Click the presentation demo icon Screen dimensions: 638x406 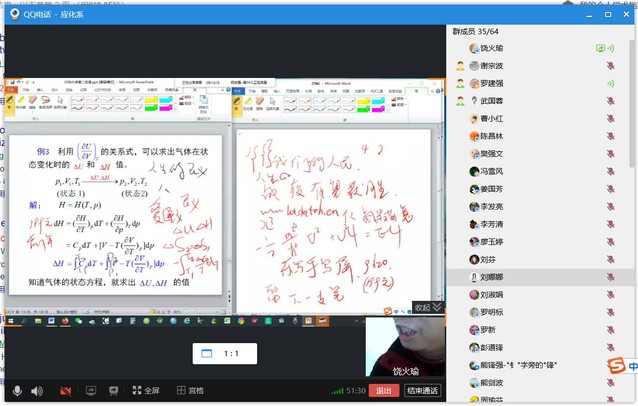click(x=115, y=390)
